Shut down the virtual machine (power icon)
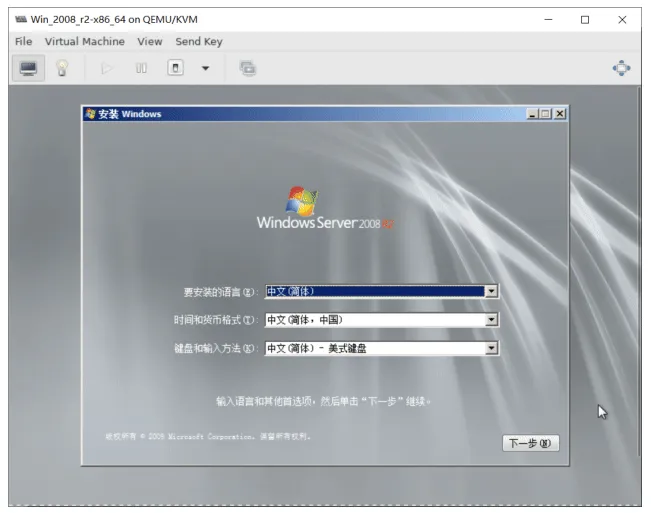651x513 pixels. [x=175, y=68]
